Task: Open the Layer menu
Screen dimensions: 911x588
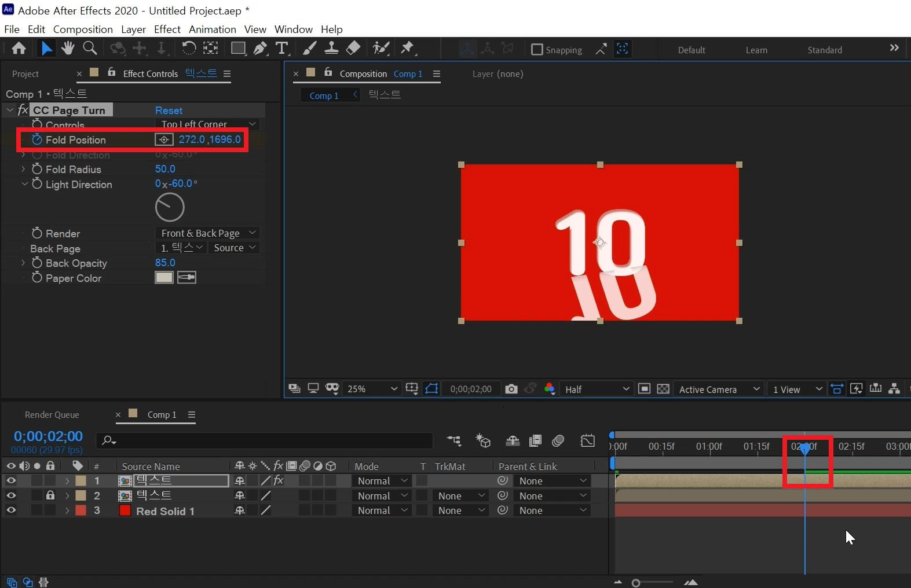Action: tap(133, 29)
